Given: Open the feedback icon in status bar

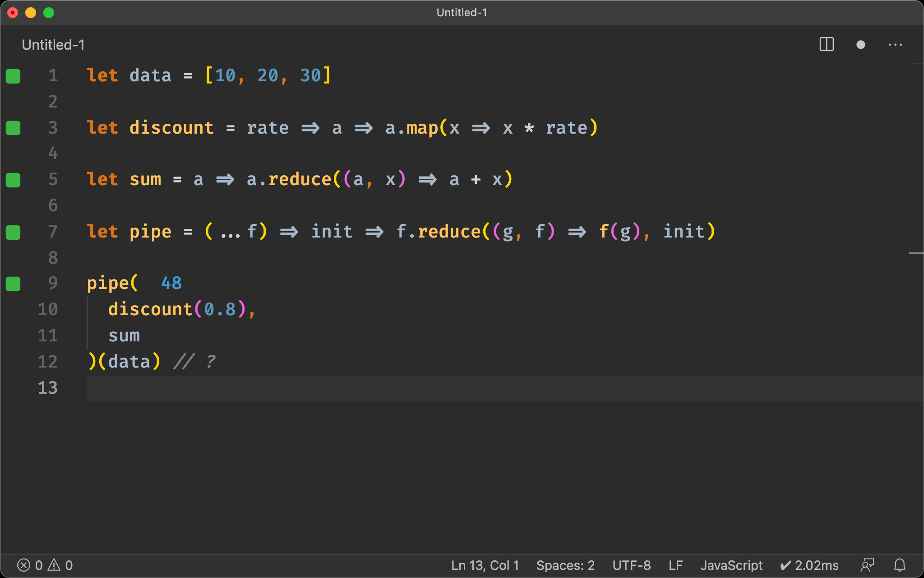Looking at the screenshot, I should click(867, 565).
